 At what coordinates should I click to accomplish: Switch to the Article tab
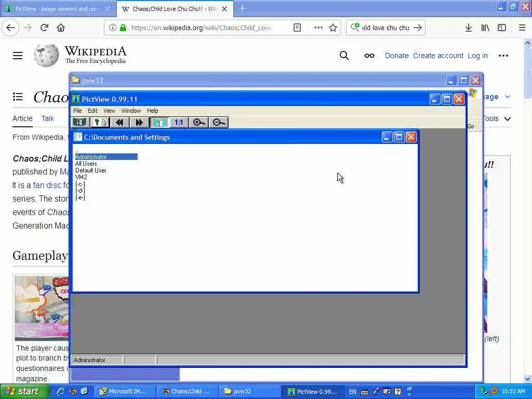pyautogui.click(x=22, y=118)
